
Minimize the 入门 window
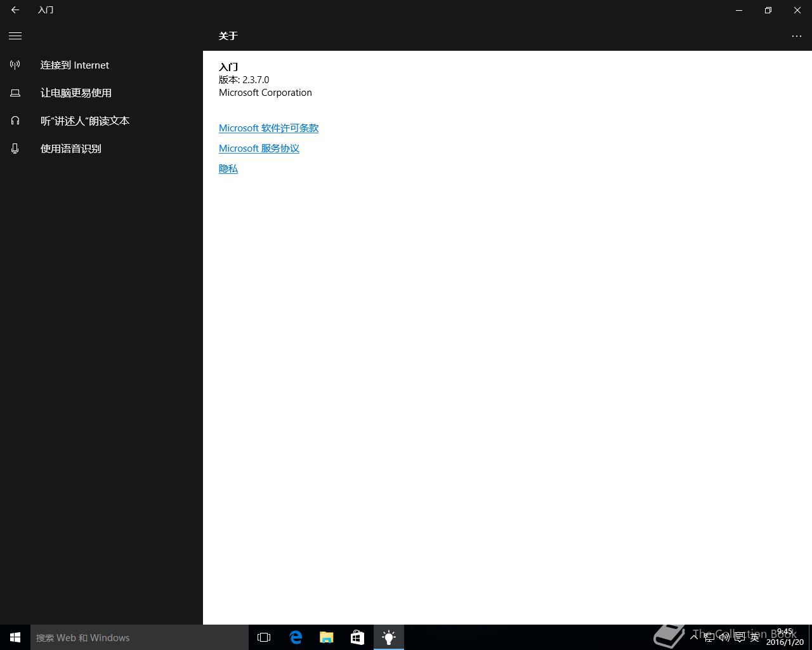pyautogui.click(x=739, y=10)
